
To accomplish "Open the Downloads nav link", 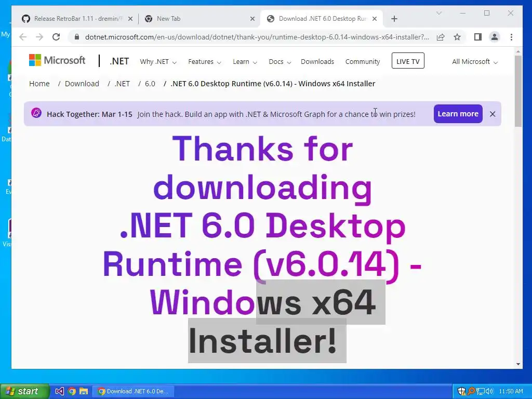I will coord(317,62).
